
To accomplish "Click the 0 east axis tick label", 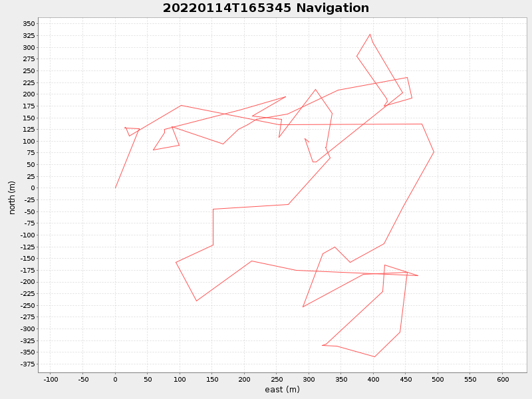I will tap(115, 379).
